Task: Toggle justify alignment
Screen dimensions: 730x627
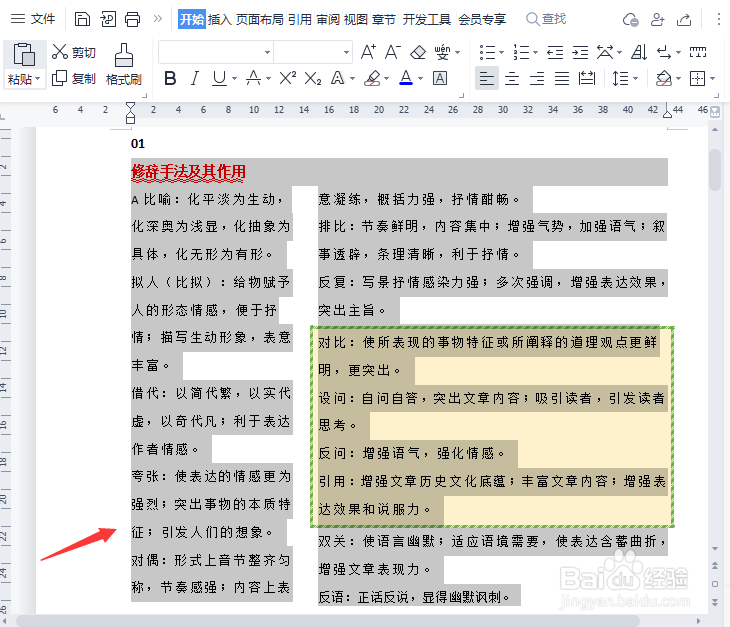Action: (562, 78)
